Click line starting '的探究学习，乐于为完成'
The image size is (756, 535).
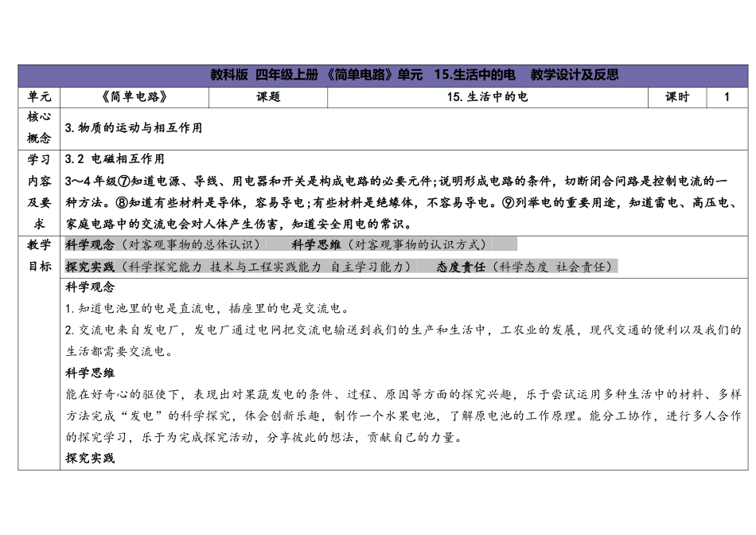point(266,437)
